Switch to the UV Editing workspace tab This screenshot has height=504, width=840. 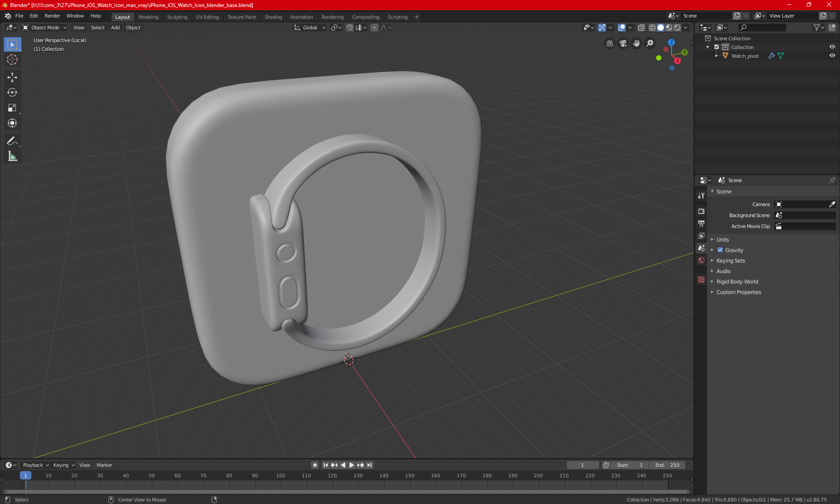pyautogui.click(x=207, y=17)
